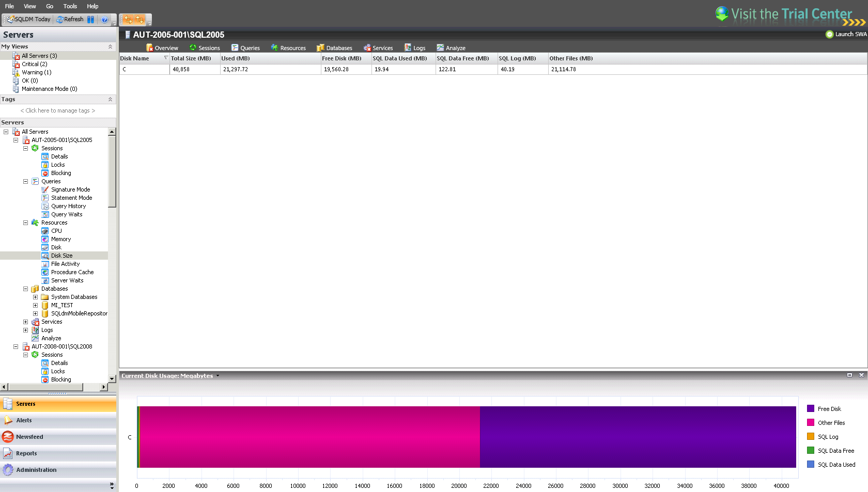Open the Disk resource view
Image resolution: width=868 pixels, height=492 pixels.
tap(56, 247)
